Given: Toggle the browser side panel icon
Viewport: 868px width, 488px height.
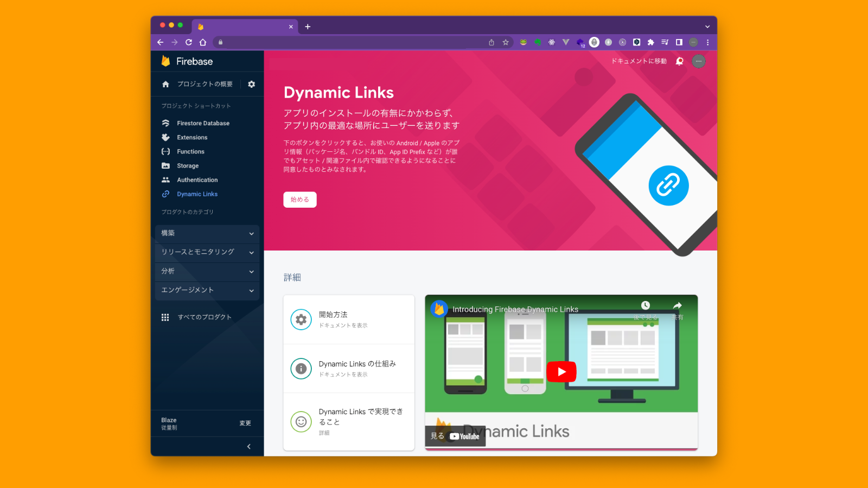Looking at the screenshot, I should (x=679, y=42).
